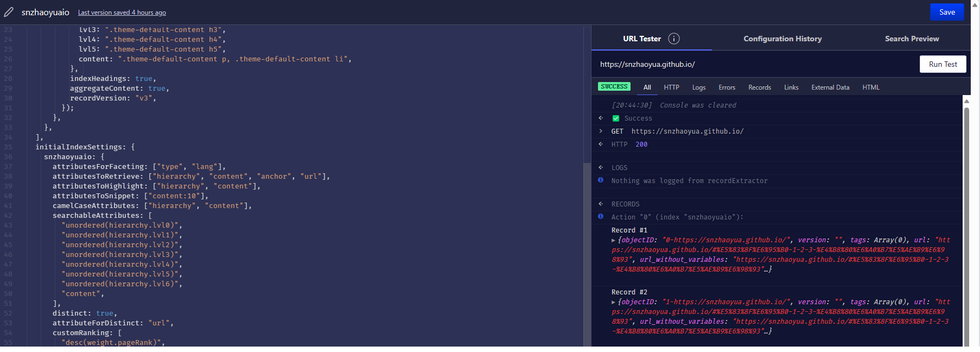Viewport: 980px width, 352px height.
Task: Click the blue info icon beside Action "0"
Action: 601,217
